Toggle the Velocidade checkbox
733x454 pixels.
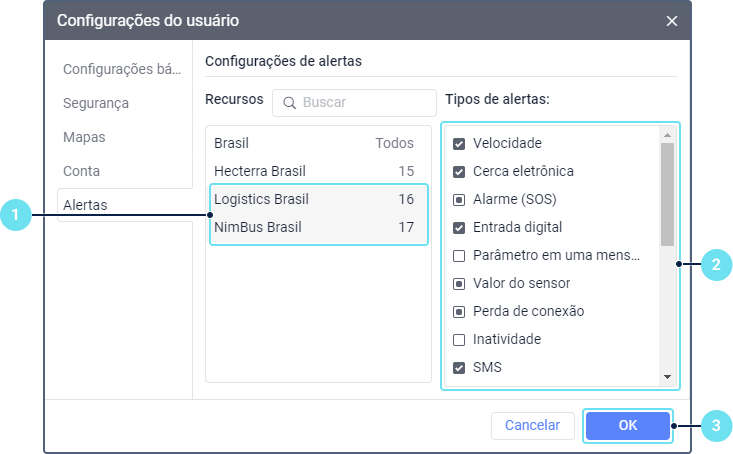[459, 143]
